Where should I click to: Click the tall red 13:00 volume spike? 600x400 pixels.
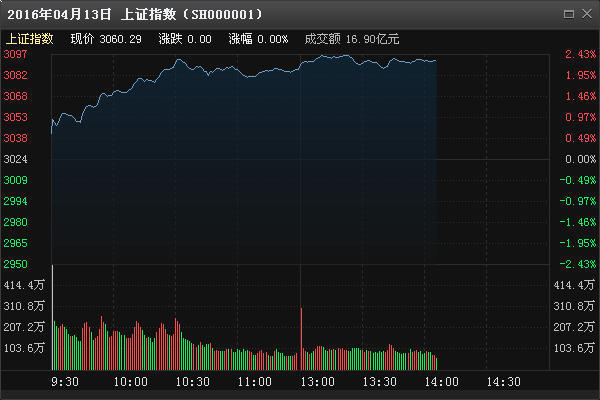302,339
